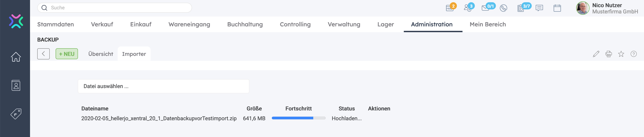Click the Datei auswählen file field
Viewport: 644px width, 137px height.
tap(164, 86)
